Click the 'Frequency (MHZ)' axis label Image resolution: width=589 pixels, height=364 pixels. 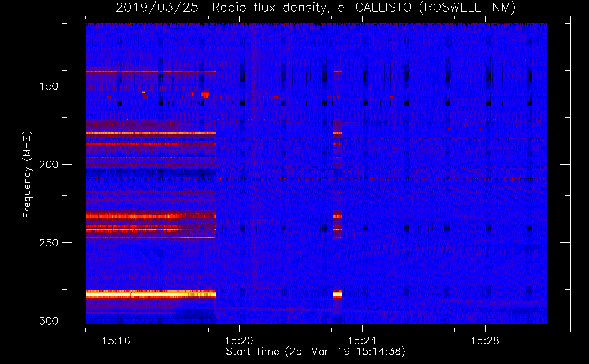coord(27,174)
